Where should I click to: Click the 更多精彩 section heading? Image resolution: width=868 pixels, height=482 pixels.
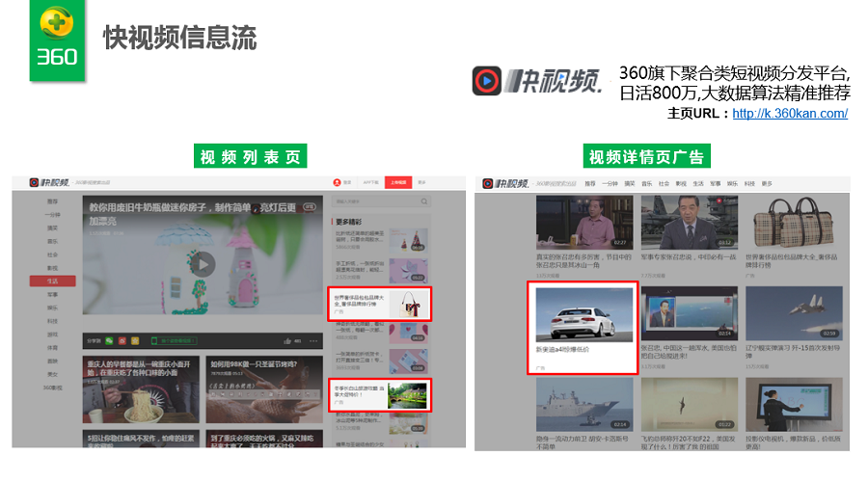click(x=348, y=222)
